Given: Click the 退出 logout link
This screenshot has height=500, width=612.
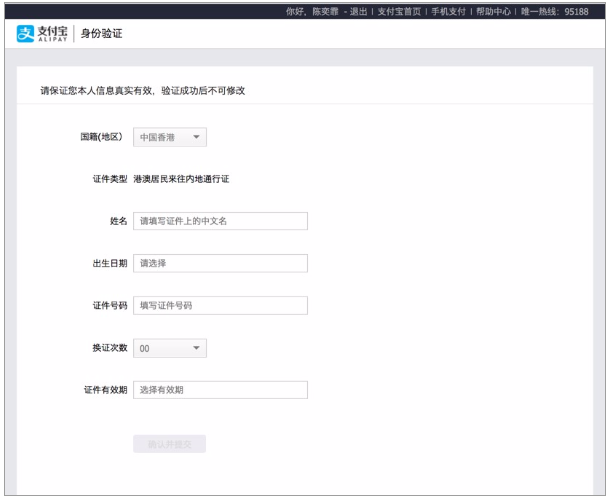Looking at the screenshot, I should pyautogui.click(x=357, y=10).
